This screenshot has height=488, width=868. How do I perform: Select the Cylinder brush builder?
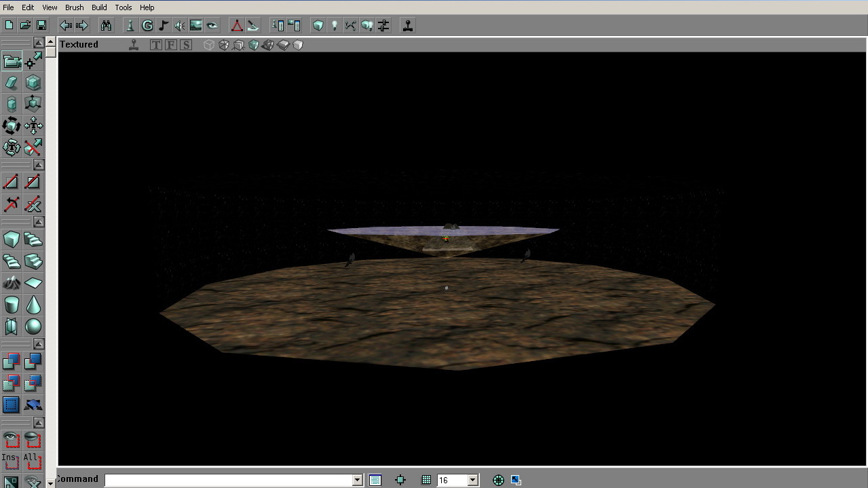12,305
